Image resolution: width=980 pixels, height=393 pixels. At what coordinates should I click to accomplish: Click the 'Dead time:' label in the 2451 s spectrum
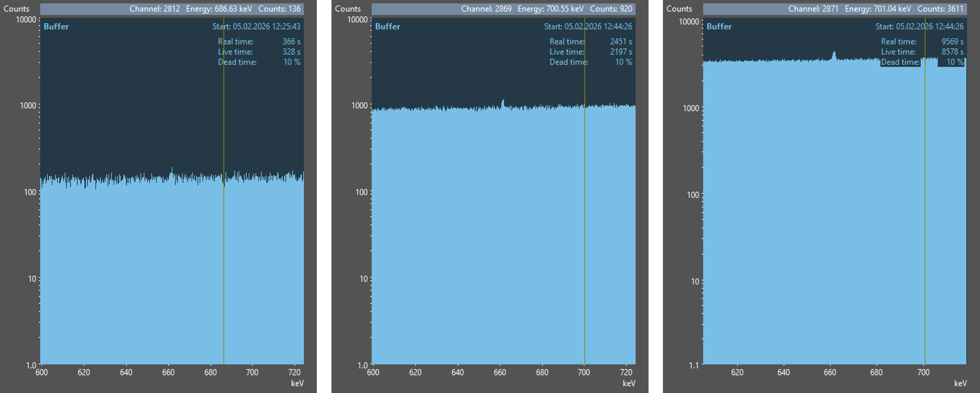click(x=569, y=62)
